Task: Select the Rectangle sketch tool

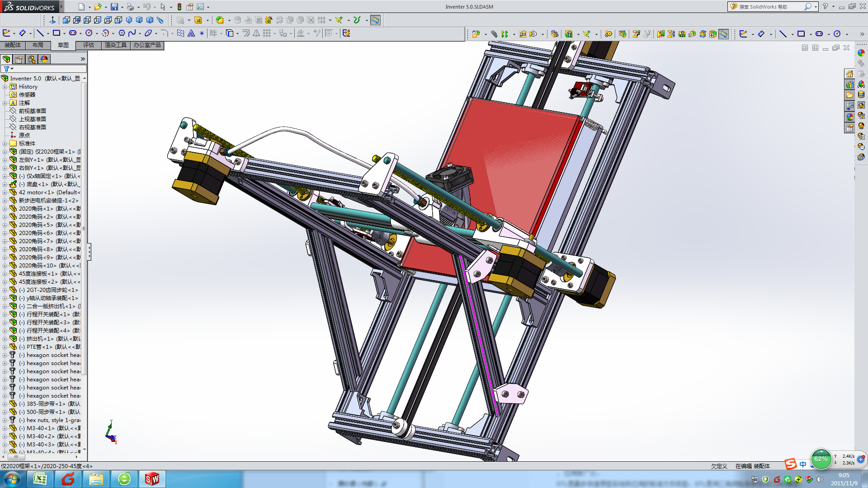Action: (x=57, y=33)
